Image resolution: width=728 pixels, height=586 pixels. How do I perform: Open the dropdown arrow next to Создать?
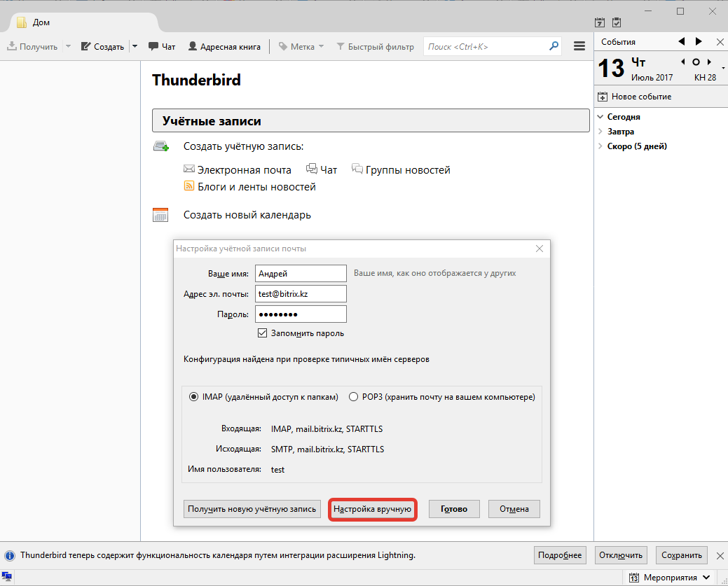(x=135, y=46)
